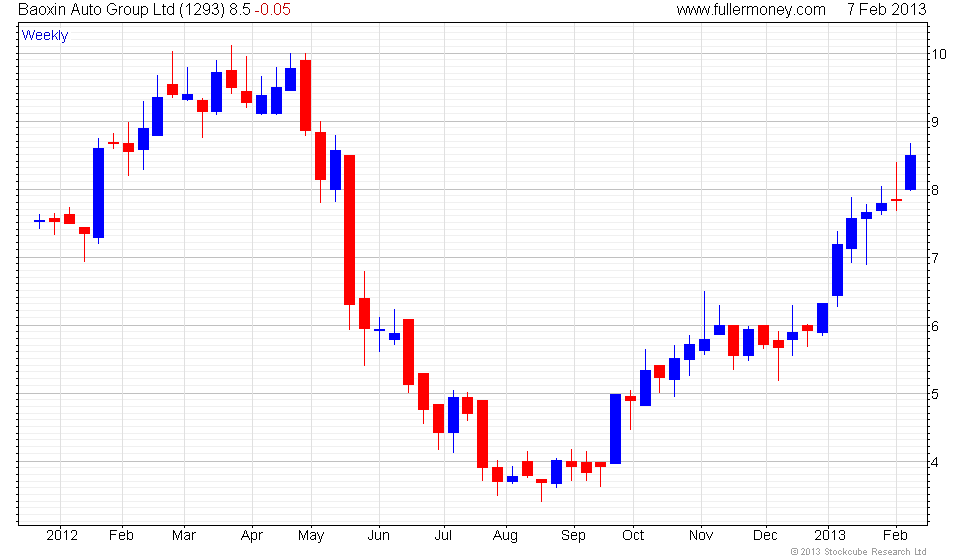
Task: Click the x-axis label 'Oct'
Action: [x=633, y=535]
